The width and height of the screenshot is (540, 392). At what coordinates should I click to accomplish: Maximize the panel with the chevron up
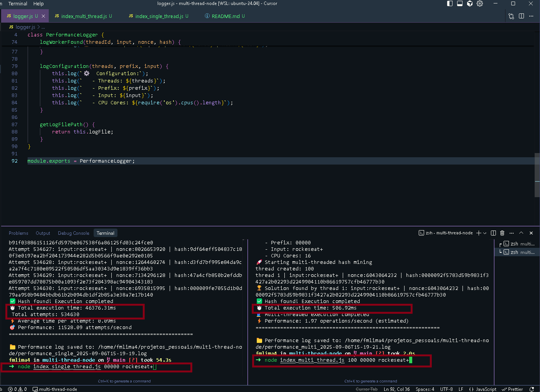(521, 233)
